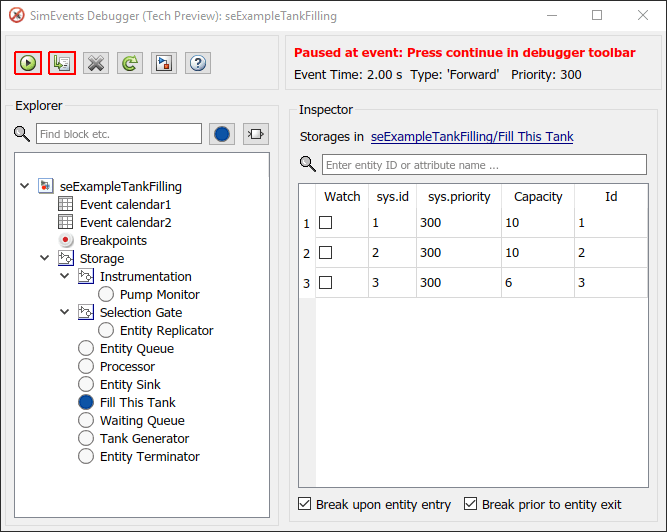The width and height of the screenshot is (667, 532).
Task: Toggle Watch checkbox for row 3
Action: pyautogui.click(x=326, y=283)
